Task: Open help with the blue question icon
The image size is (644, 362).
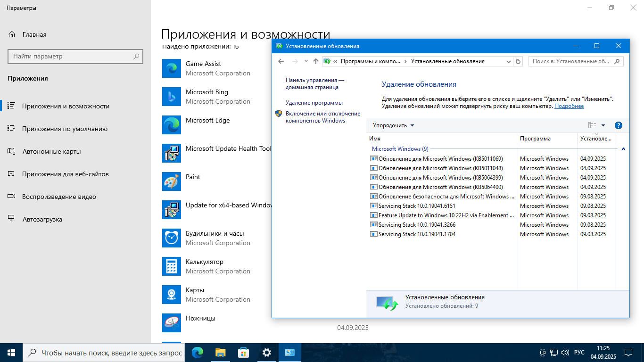Action: coord(619,125)
